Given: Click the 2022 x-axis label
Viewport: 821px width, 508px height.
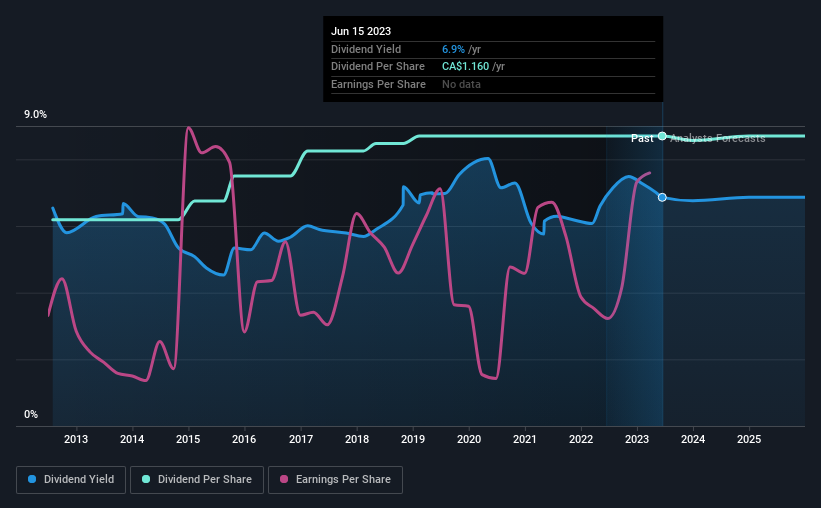Looking at the screenshot, I should 581,439.
